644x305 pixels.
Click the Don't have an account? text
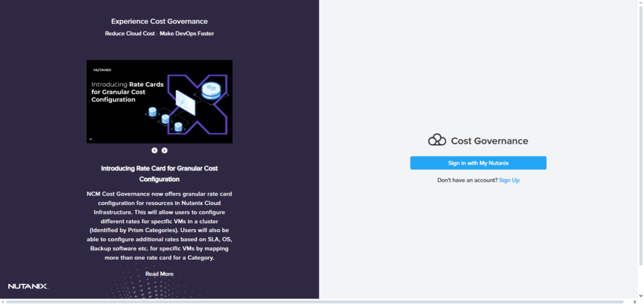(467, 180)
